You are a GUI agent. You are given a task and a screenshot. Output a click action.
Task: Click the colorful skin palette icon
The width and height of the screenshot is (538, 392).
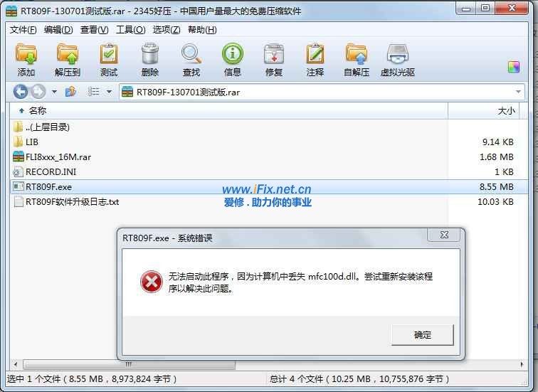click(514, 67)
